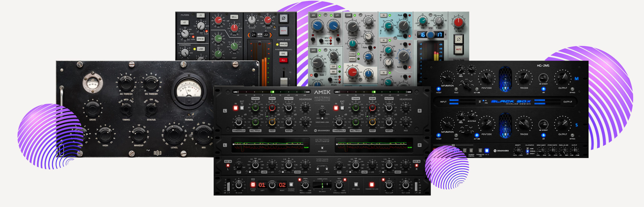
Task: Click right orange arrow beside channel 22
Action: coord(271,35)
